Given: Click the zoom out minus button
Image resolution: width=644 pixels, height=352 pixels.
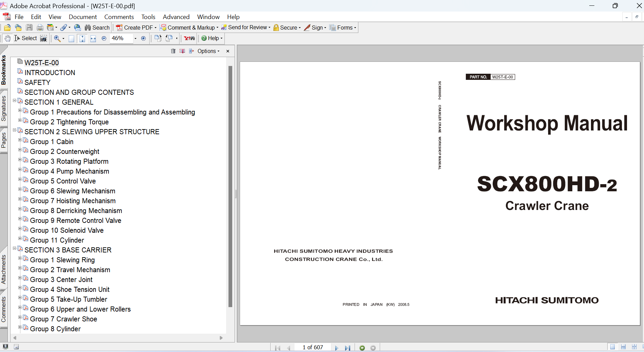Looking at the screenshot, I should (104, 38).
